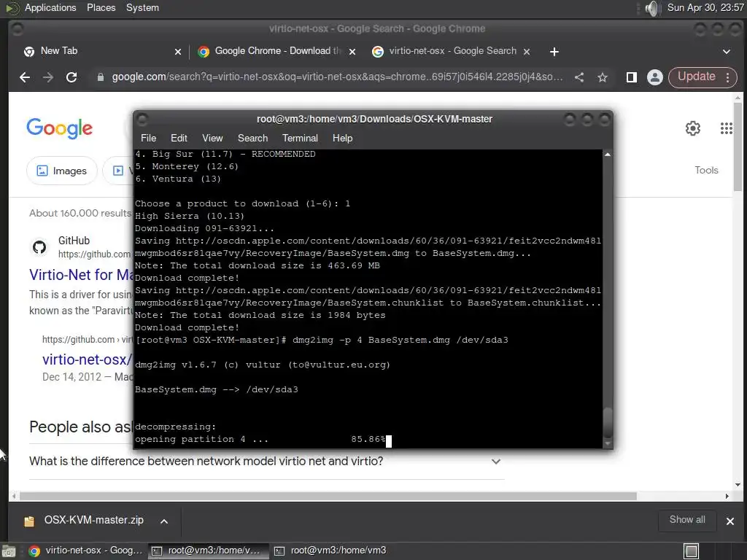Click the GitHub favicon in first result
This screenshot has height=560, width=747.
tap(39, 246)
